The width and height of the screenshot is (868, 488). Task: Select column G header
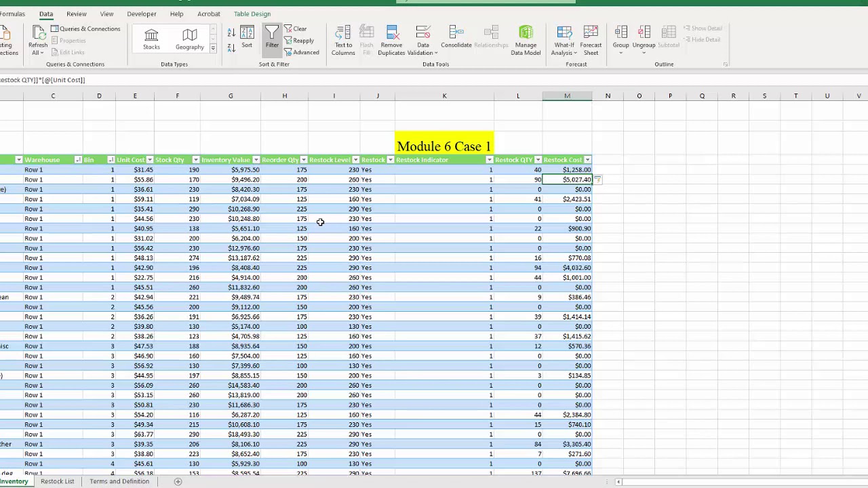[231, 96]
